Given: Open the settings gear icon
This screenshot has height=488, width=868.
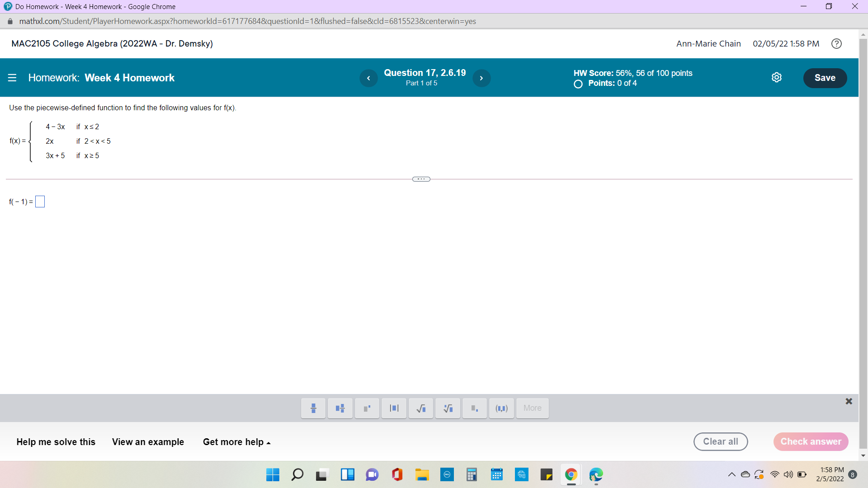Looking at the screenshot, I should click(x=776, y=78).
